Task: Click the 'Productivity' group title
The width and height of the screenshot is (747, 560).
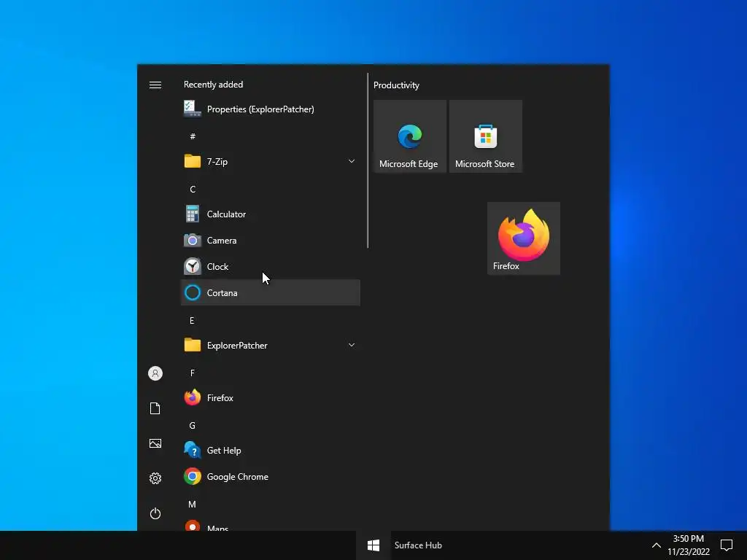Action: coord(396,85)
